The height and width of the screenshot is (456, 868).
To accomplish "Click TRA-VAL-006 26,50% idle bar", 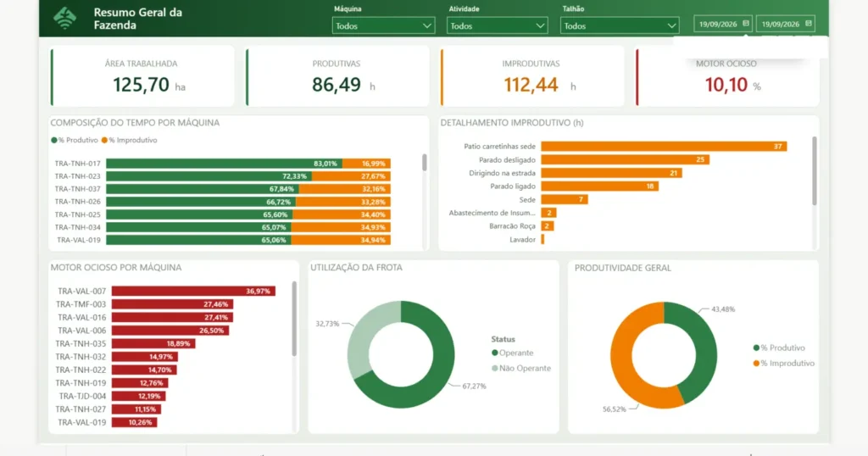I will [x=170, y=331].
